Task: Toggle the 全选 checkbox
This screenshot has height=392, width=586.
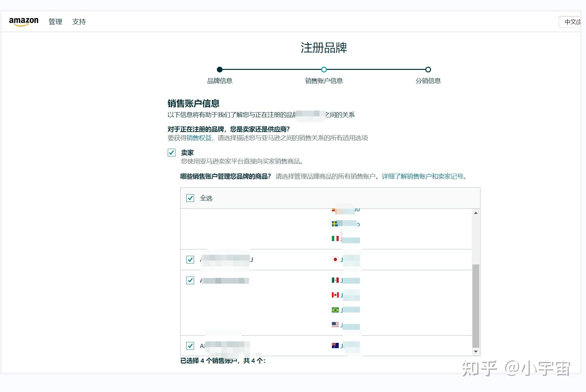Action: click(x=190, y=198)
